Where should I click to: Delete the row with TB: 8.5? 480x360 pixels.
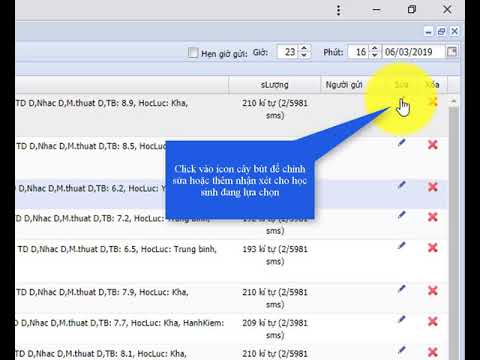[433, 144]
